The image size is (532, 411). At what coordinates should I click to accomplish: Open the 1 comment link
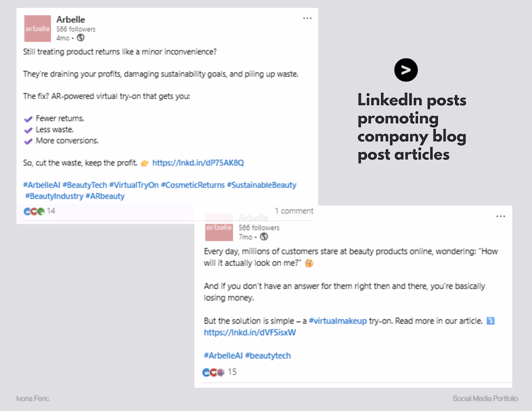pos(294,211)
